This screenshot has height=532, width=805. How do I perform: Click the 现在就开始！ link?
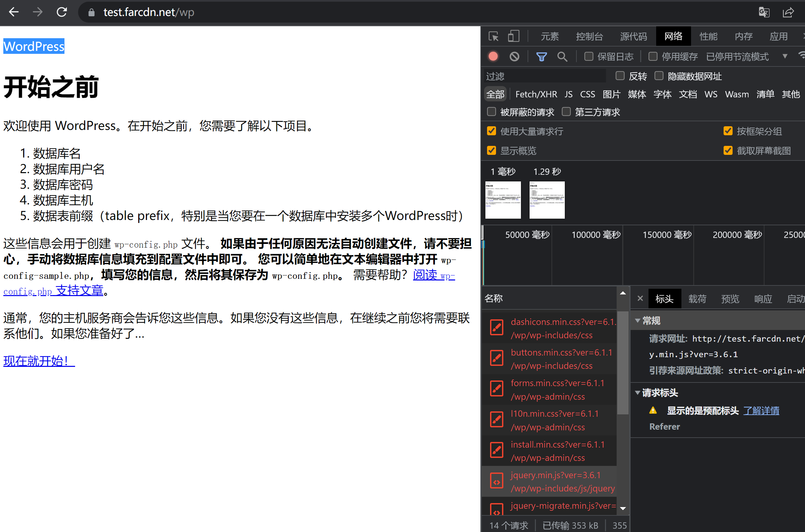click(x=39, y=361)
